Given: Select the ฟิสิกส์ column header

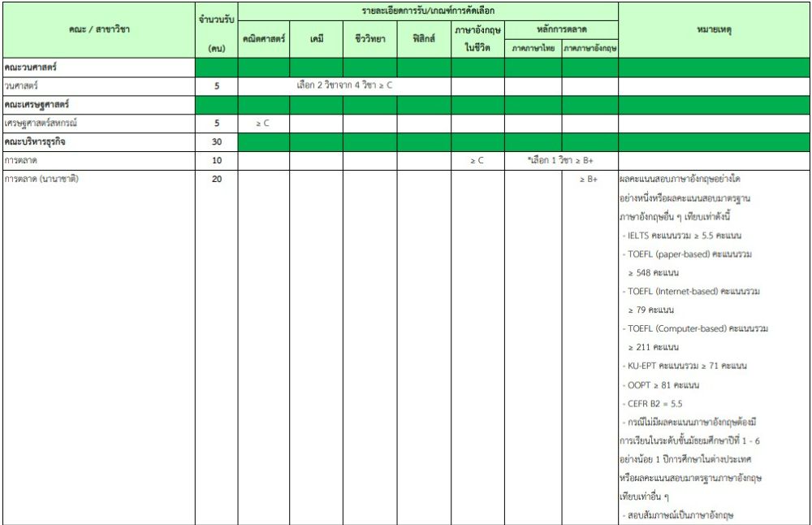Looking at the screenshot, I should pos(423,38).
